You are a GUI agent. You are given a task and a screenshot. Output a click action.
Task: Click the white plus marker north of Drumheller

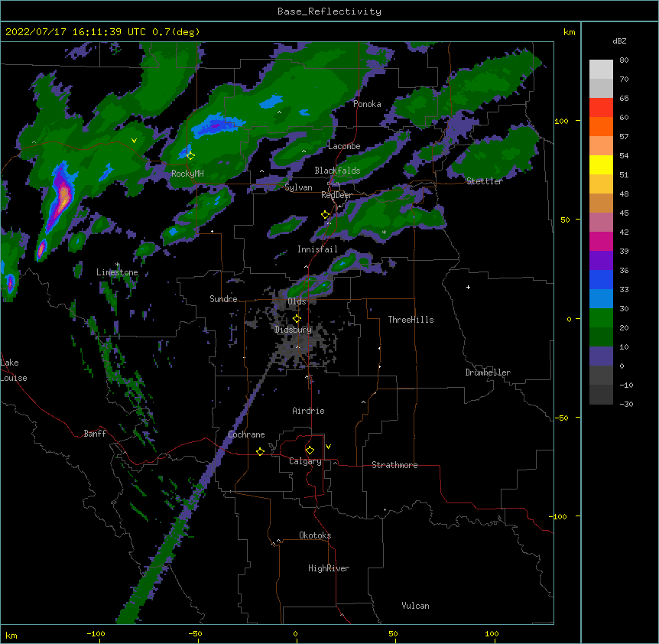click(468, 287)
